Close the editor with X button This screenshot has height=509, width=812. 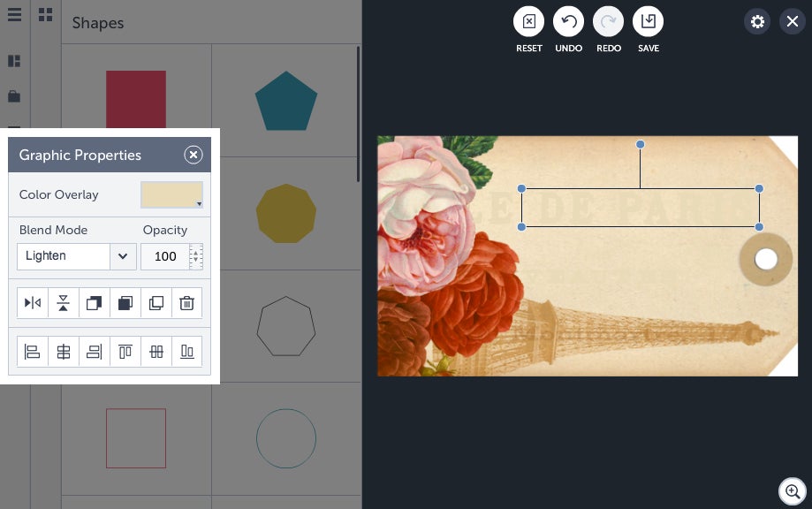pyautogui.click(x=793, y=22)
